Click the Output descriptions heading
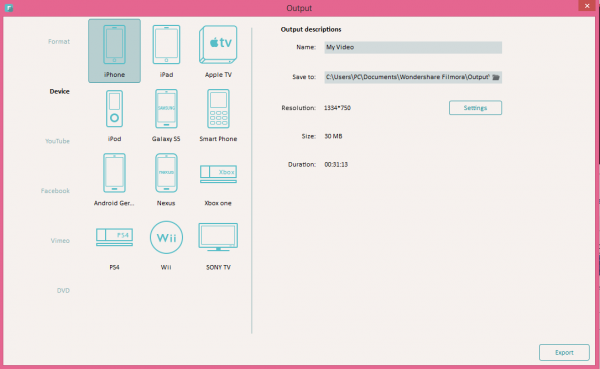This screenshot has height=369, width=600. 311,29
